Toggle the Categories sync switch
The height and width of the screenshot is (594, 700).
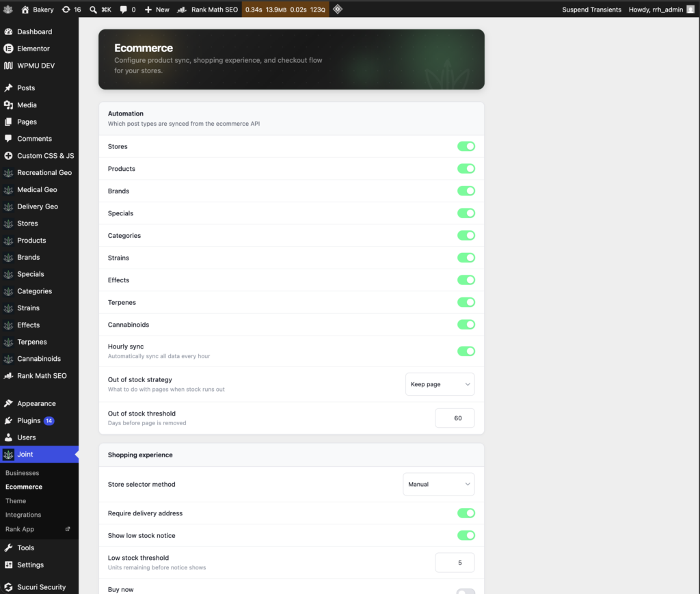coord(466,236)
